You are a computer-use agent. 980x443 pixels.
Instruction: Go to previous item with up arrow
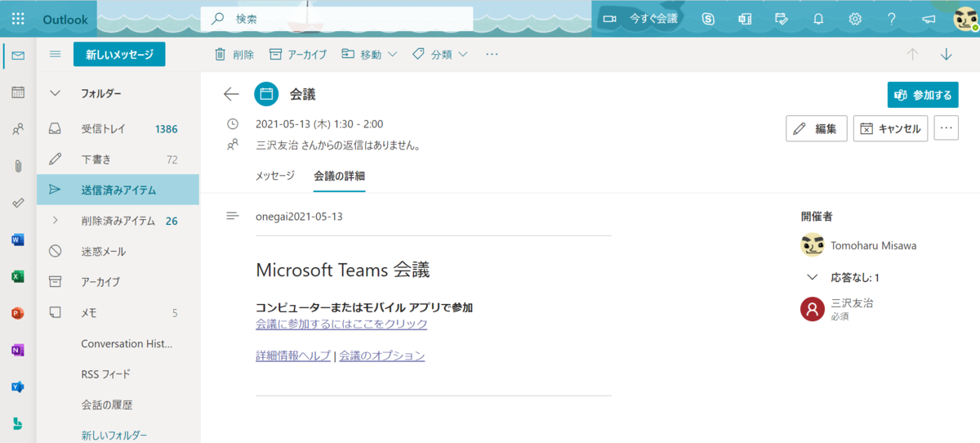(912, 55)
